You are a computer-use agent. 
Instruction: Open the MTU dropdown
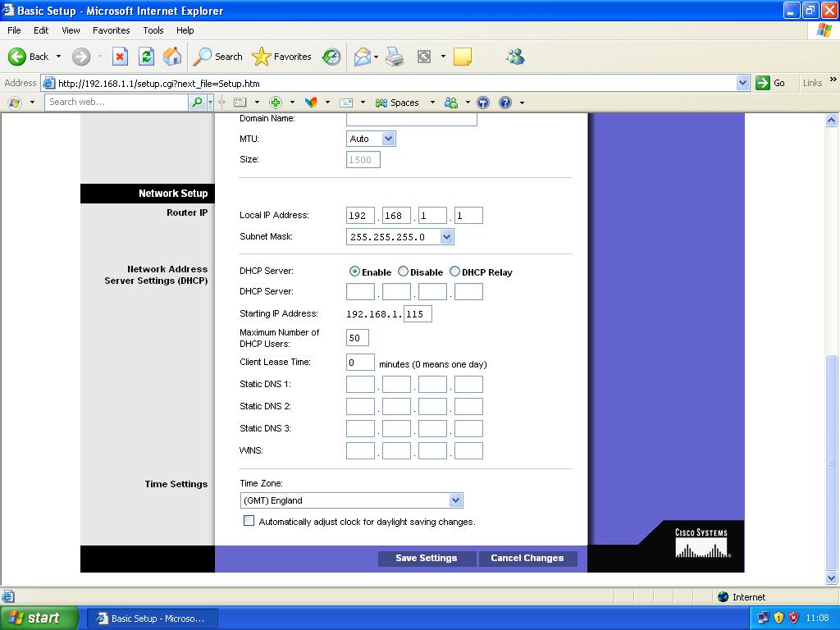(371, 139)
